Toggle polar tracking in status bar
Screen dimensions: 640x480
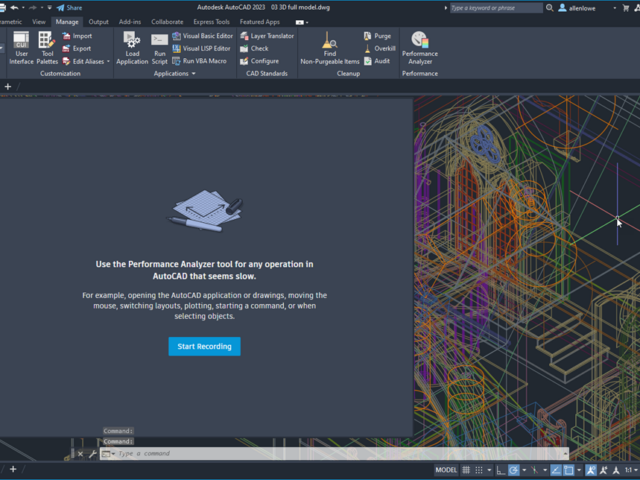pyautogui.click(x=514, y=470)
